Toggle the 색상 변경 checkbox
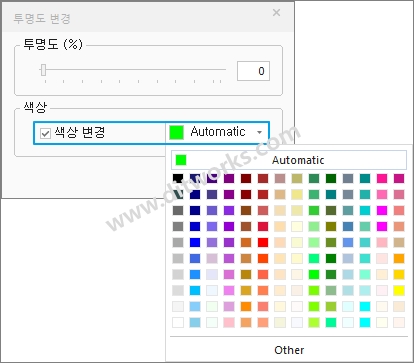Image resolution: width=414 pixels, height=363 pixels. coord(45,133)
